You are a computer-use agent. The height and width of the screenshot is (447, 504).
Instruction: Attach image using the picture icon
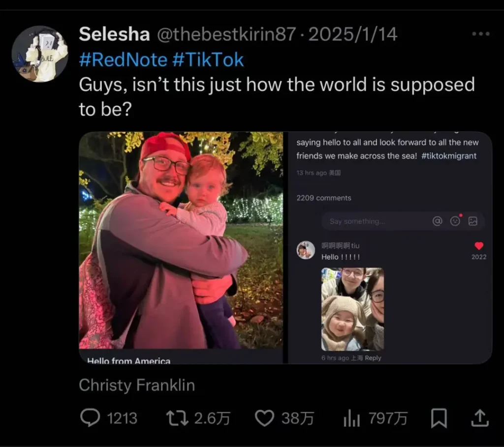tap(473, 221)
